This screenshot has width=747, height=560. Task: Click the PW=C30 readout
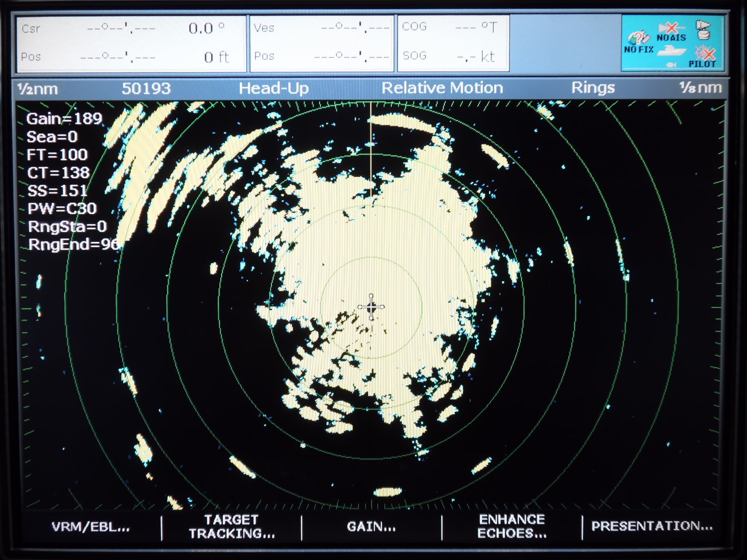point(62,208)
